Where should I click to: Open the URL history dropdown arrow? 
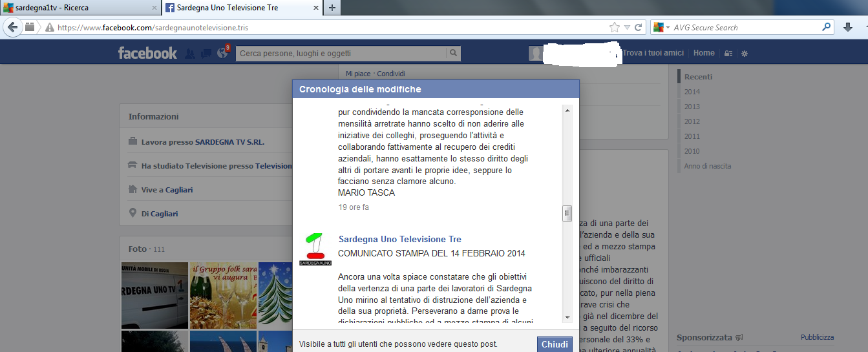coord(627,27)
